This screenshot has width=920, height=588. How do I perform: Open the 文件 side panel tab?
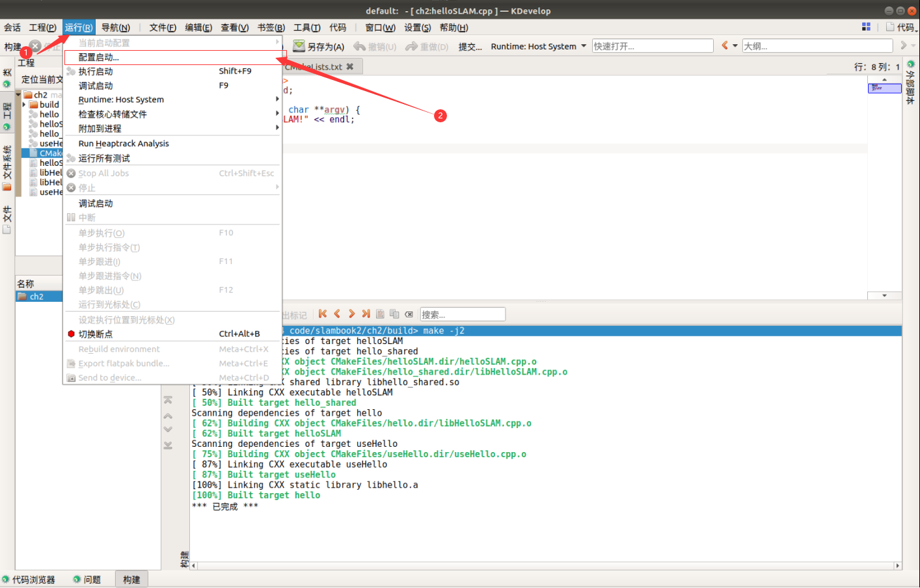(x=7, y=220)
